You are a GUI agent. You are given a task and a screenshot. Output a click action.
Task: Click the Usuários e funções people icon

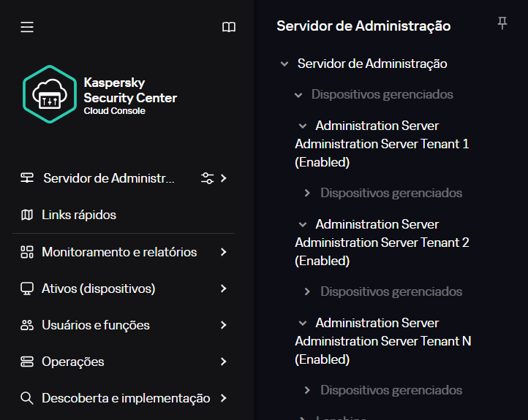point(27,325)
